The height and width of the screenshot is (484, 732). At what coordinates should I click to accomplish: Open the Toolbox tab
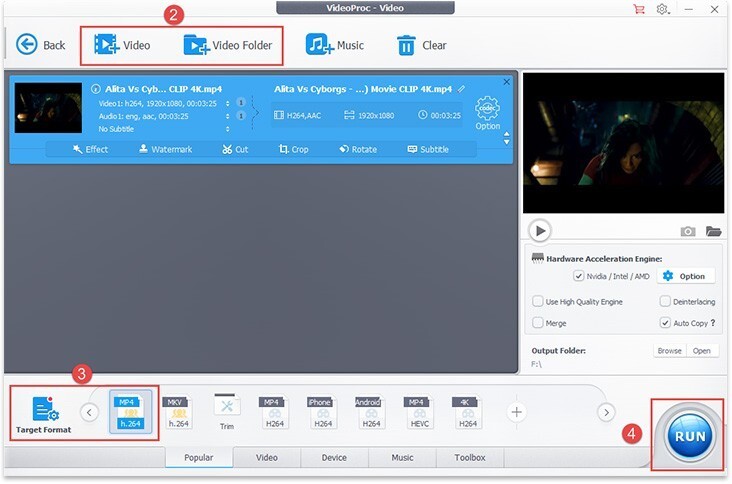click(x=470, y=457)
